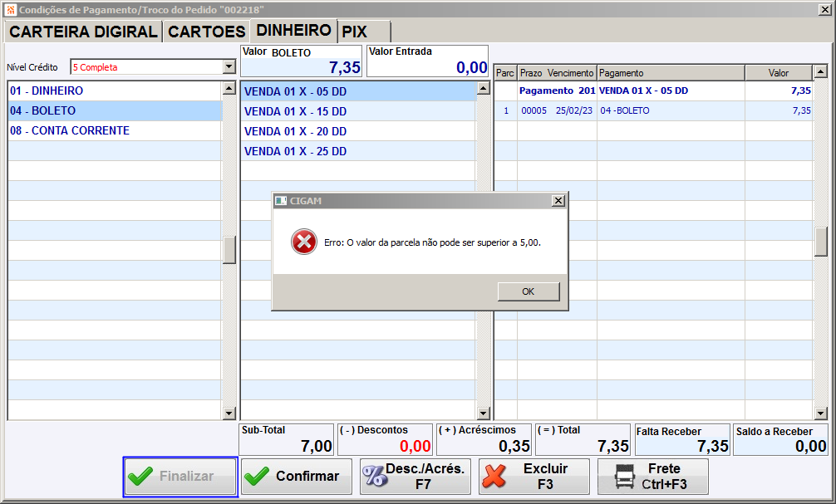This screenshot has height=504, width=836.
Task: Click the Saldo a Receber value
Action: point(811,446)
